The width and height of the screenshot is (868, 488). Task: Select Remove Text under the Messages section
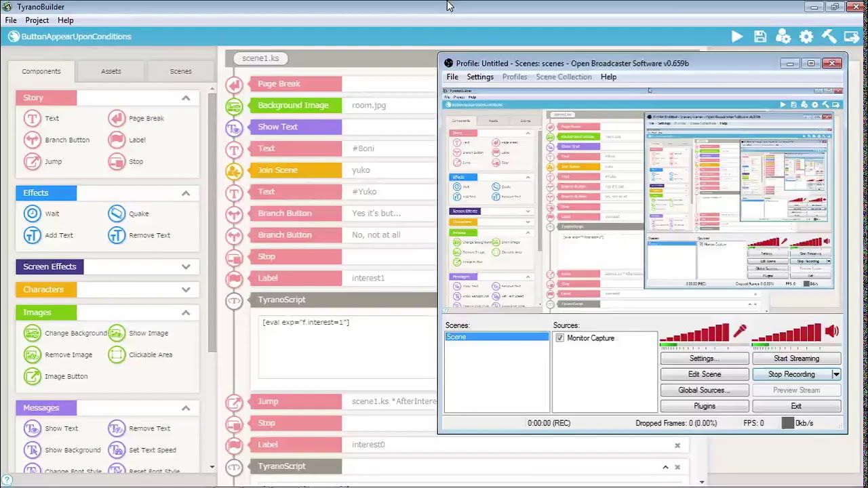pos(140,429)
